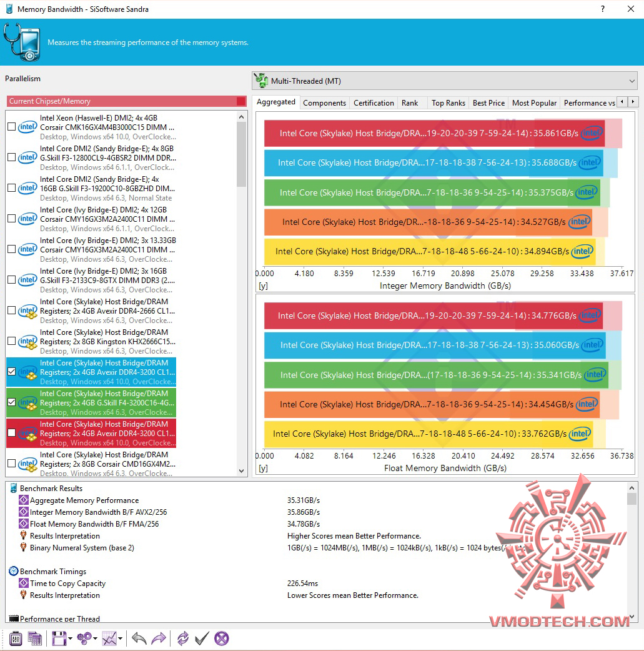Click Intel logo on 33.762GB/s float bar

click(580, 434)
